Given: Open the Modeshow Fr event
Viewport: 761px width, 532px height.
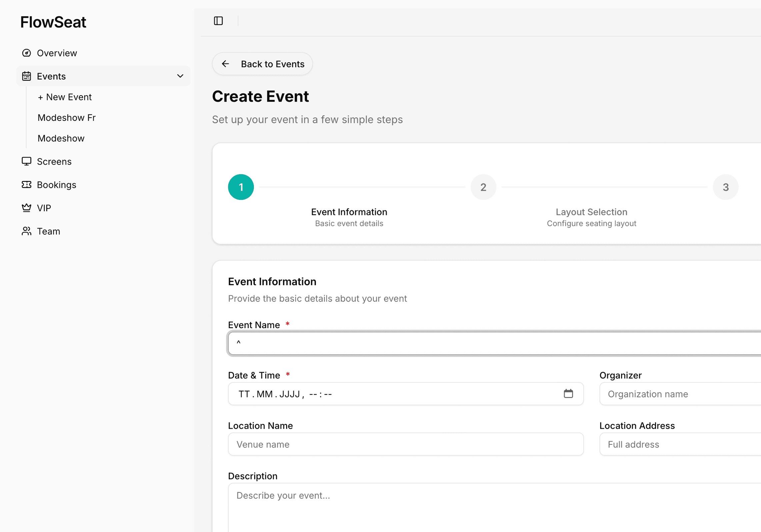Looking at the screenshot, I should [x=67, y=118].
